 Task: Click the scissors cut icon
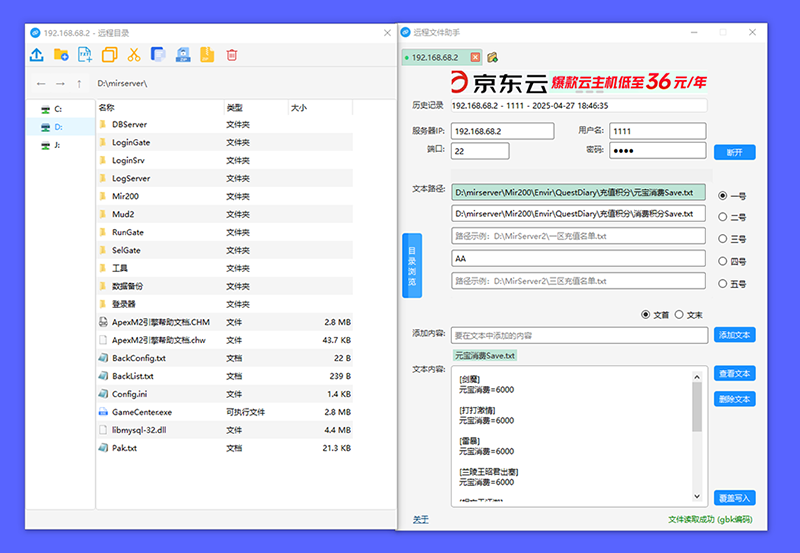[x=133, y=55]
